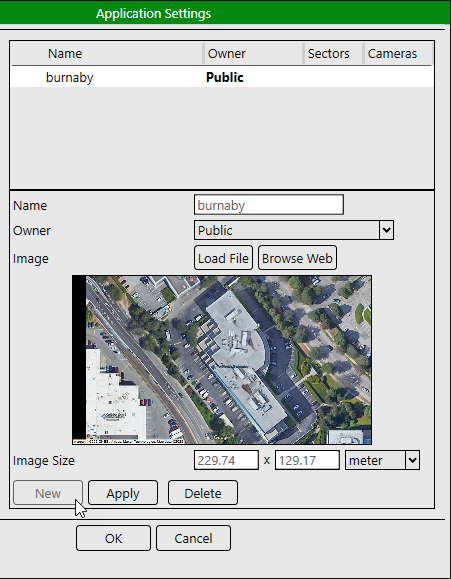Screen dimensions: 451x579
Task: Click the Sectors column header
Action: 334,54
